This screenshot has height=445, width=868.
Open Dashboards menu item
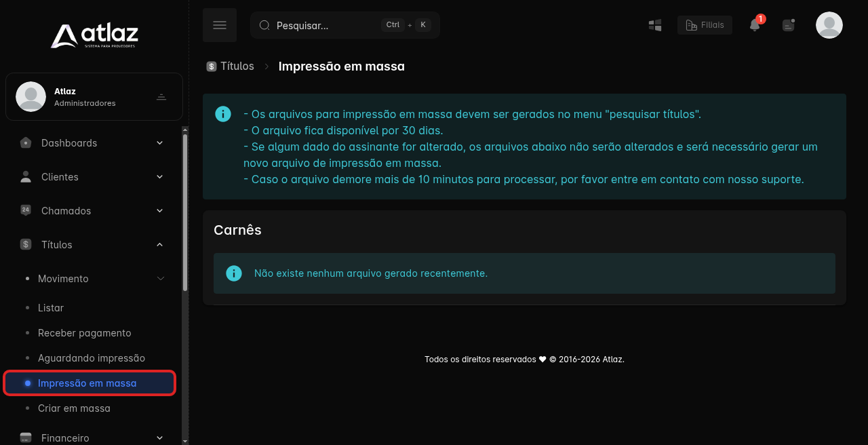coord(94,142)
